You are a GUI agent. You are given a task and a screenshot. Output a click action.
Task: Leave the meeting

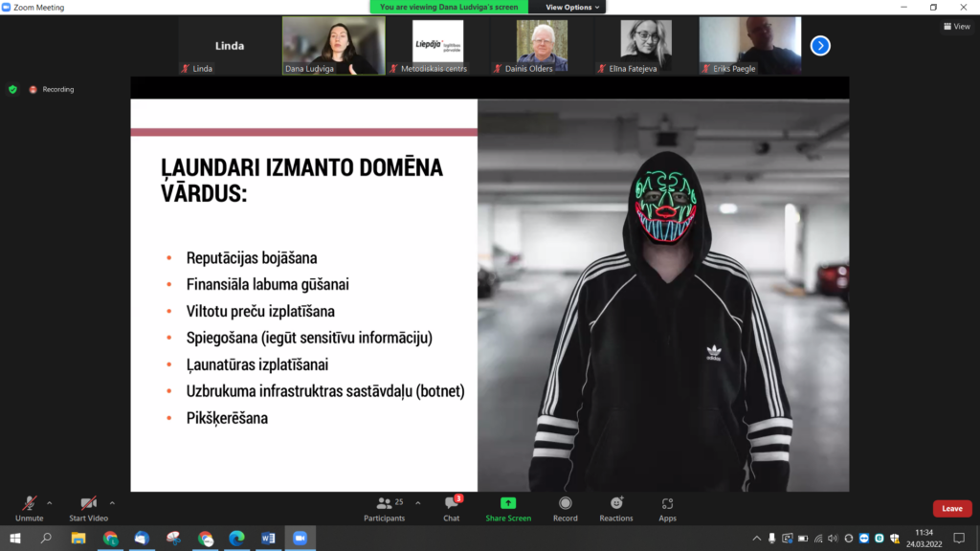(951, 509)
